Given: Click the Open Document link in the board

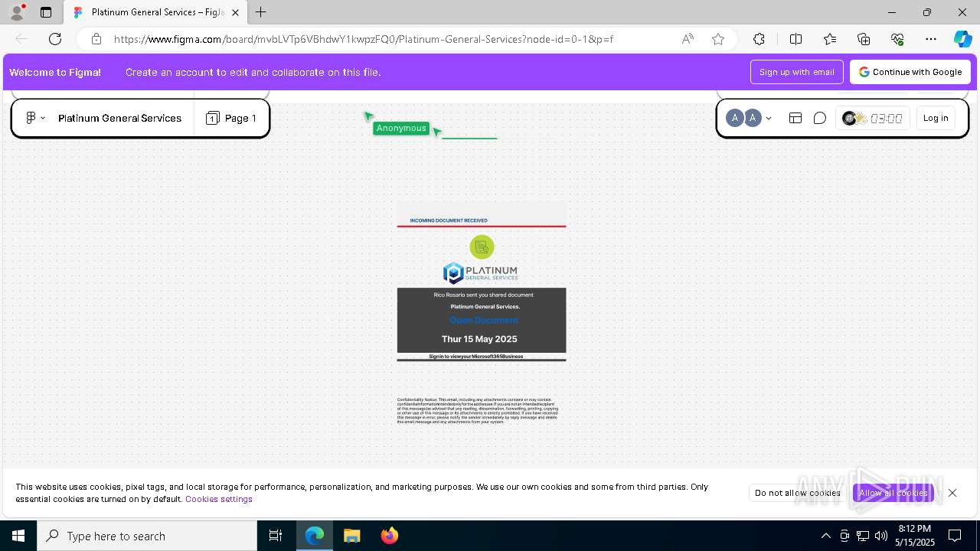Looking at the screenshot, I should (484, 320).
